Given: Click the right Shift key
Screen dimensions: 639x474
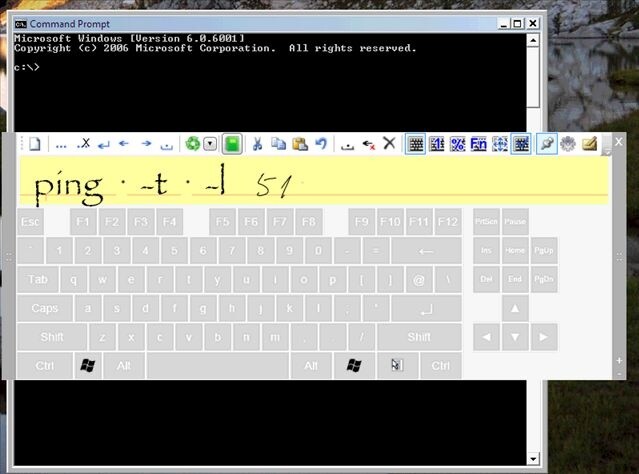Looking at the screenshot, I should pos(419,337).
